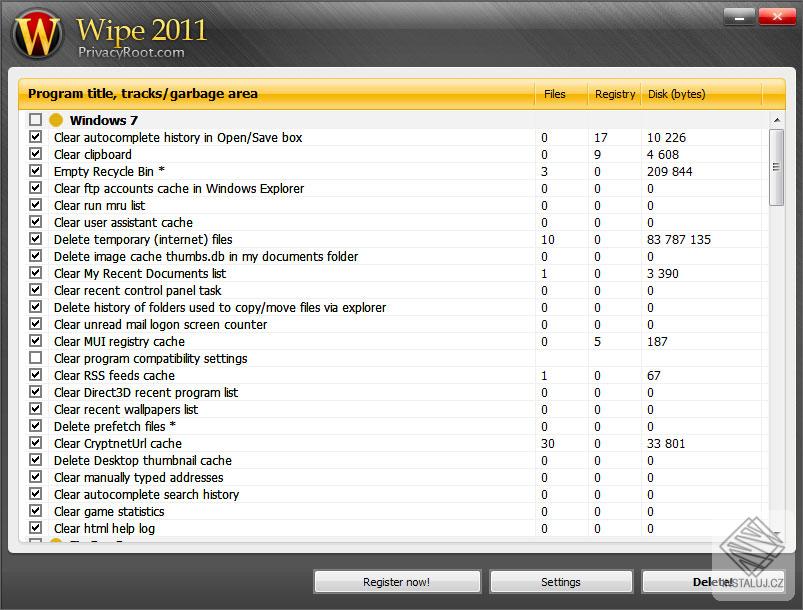The image size is (803, 610).
Task: Toggle Clear recent control panel task checkbox
Action: 35,289
